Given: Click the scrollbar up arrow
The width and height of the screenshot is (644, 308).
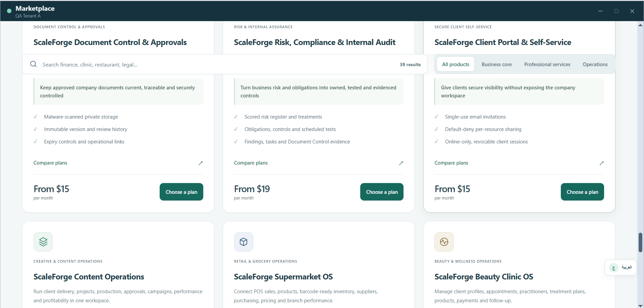Looking at the screenshot, I should coord(640,25).
